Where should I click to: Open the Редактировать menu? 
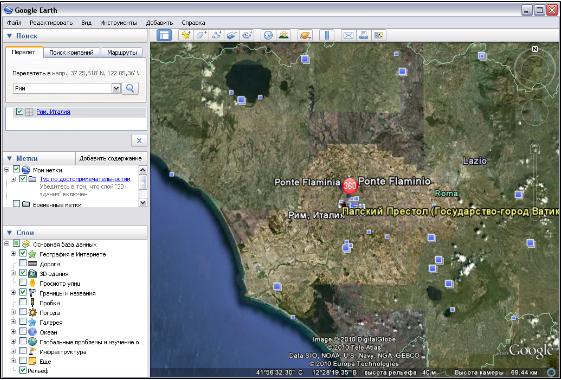click(x=51, y=23)
